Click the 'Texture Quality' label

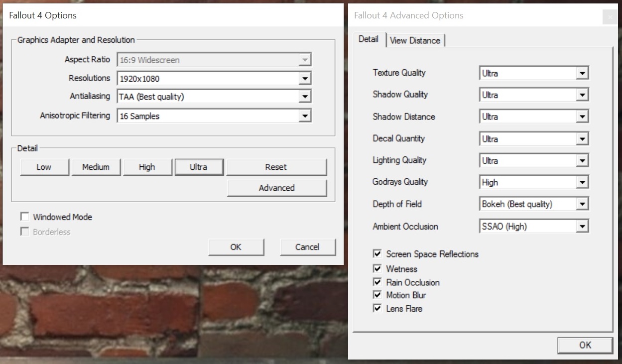[399, 73]
